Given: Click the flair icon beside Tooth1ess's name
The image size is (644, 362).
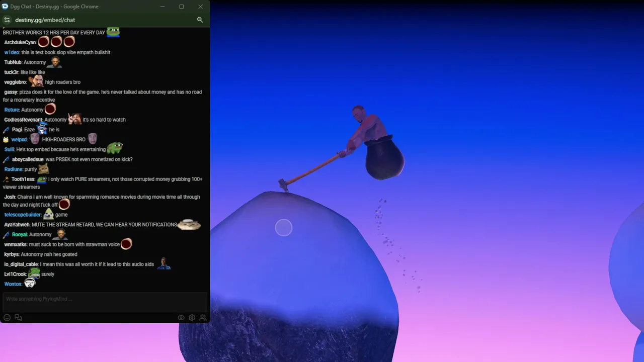Looking at the screenshot, I should [x=6, y=179].
